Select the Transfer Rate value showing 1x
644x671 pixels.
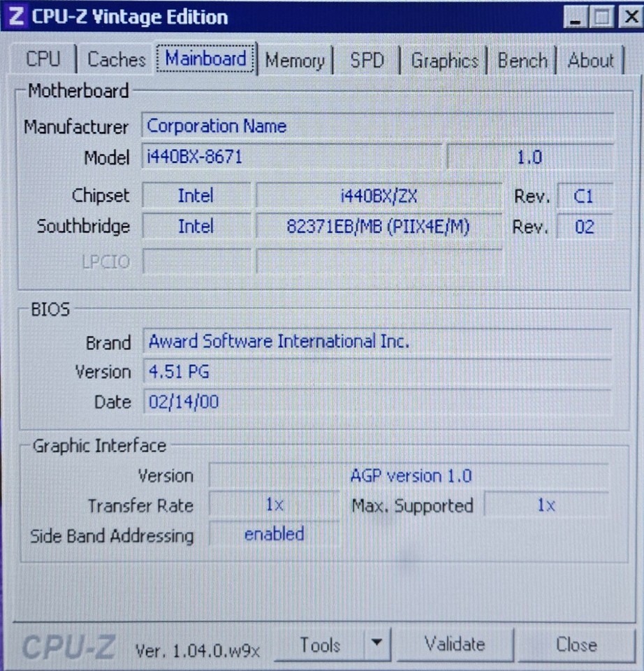[273, 505]
